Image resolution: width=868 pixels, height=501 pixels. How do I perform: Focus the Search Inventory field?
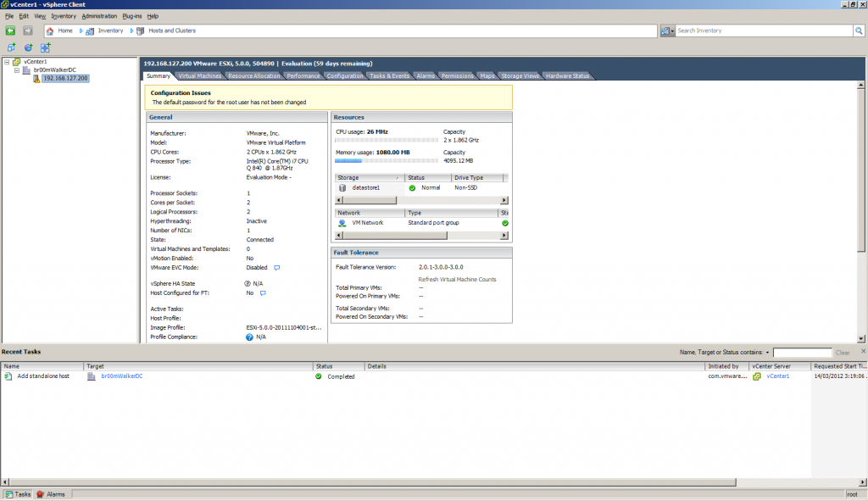[764, 31]
